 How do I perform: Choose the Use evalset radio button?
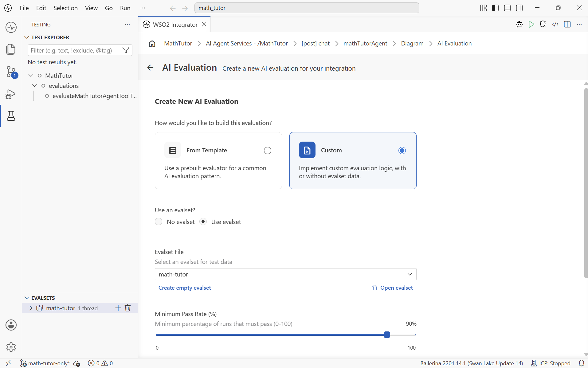(203, 221)
